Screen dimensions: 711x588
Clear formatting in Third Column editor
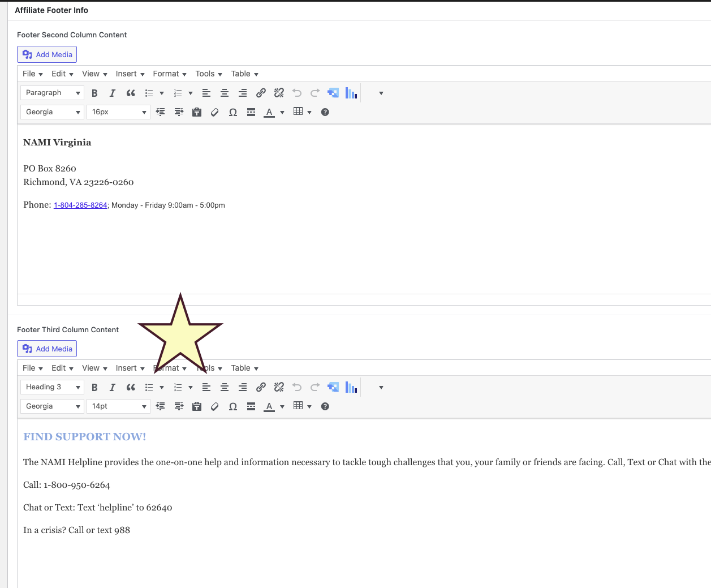[215, 406]
